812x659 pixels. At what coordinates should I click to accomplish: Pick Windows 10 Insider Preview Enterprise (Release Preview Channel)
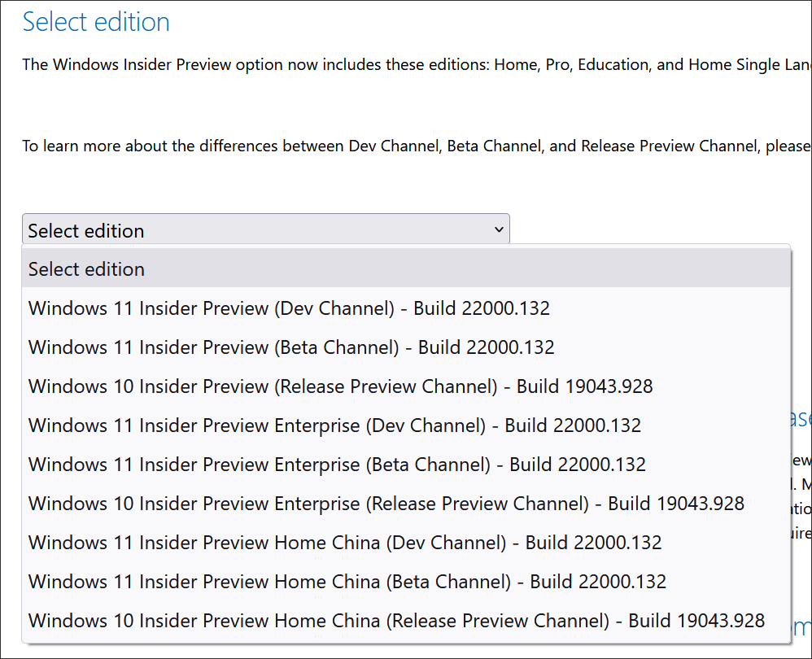coord(406,504)
